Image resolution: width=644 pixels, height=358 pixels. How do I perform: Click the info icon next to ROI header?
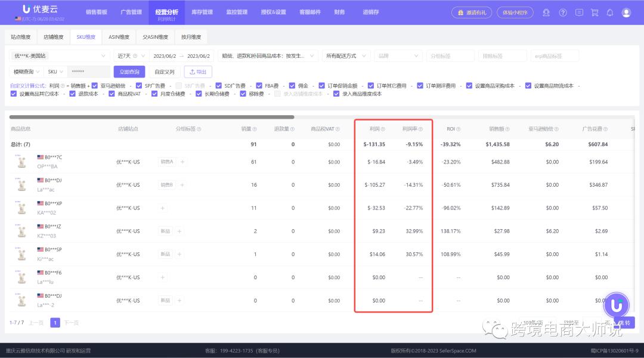pos(459,129)
